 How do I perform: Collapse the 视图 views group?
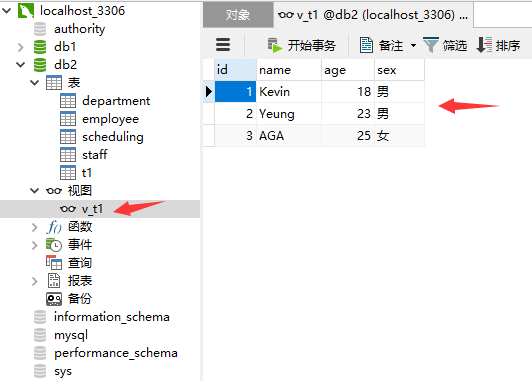coord(35,191)
